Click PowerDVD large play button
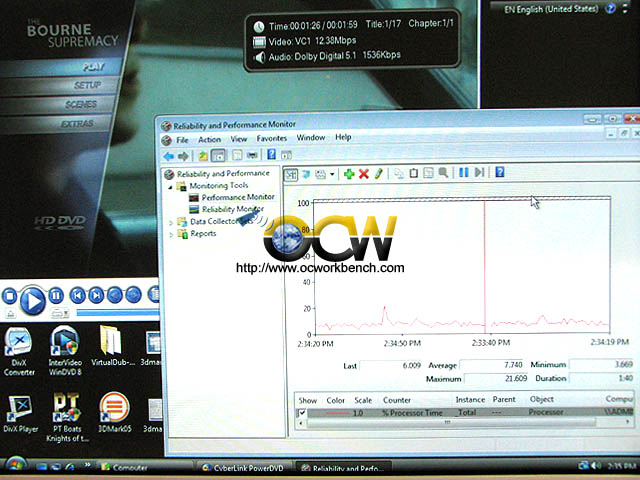This screenshot has width=640, height=480. [33, 300]
